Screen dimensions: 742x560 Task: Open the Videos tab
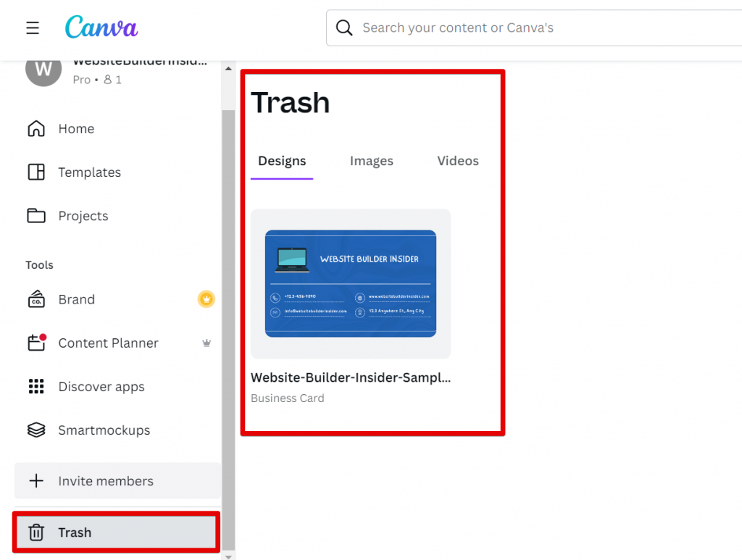tap(457, 161)
